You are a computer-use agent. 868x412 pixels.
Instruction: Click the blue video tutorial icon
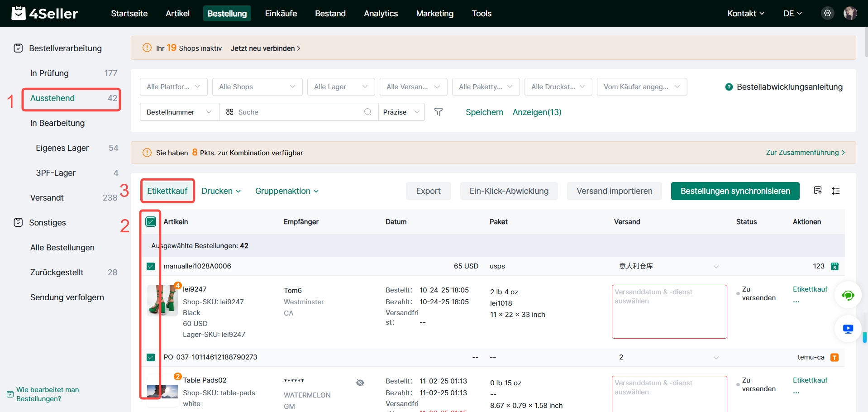(x=848, y=329)
